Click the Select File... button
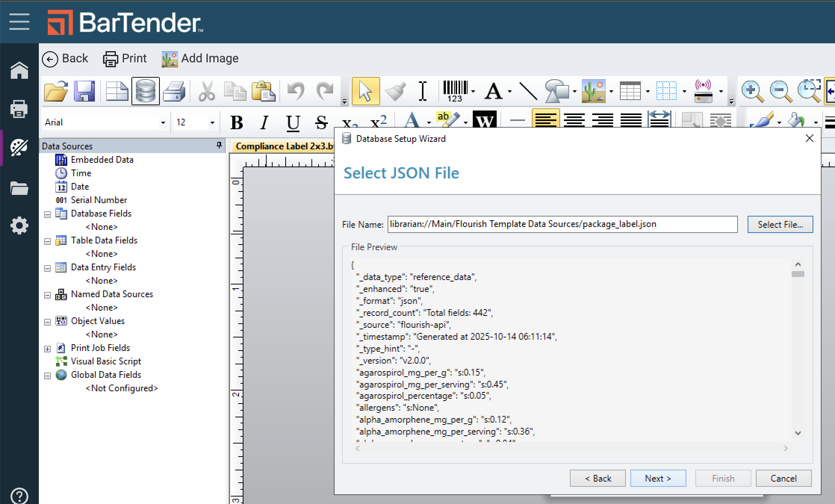This screenshot has height=504, width=835. (x=780, y=224)
